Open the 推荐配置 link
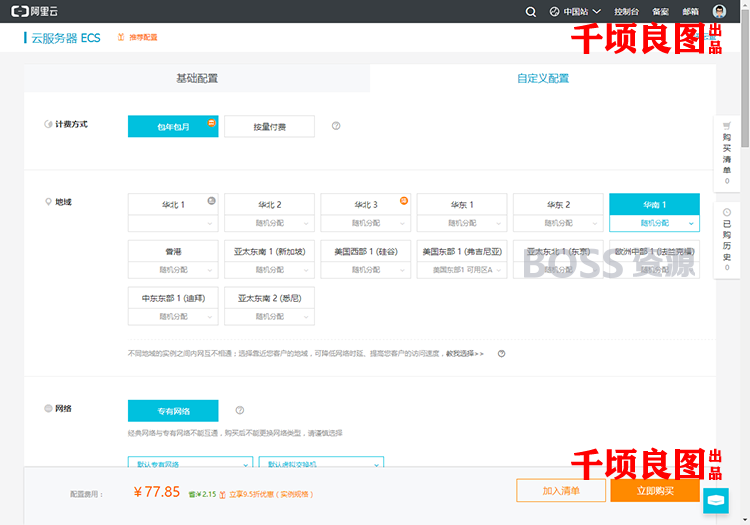Screen dimensions: 750x525 pyautogui.click(x=143, y=37)
